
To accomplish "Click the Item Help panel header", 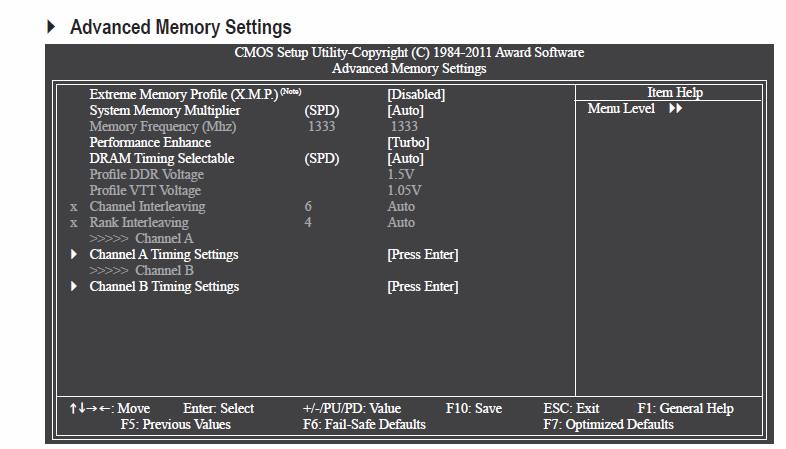I will click(x=675, y=92).
